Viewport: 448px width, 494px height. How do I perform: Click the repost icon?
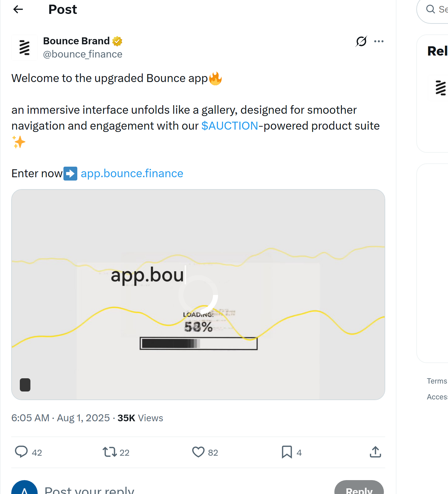coord(109,452)
